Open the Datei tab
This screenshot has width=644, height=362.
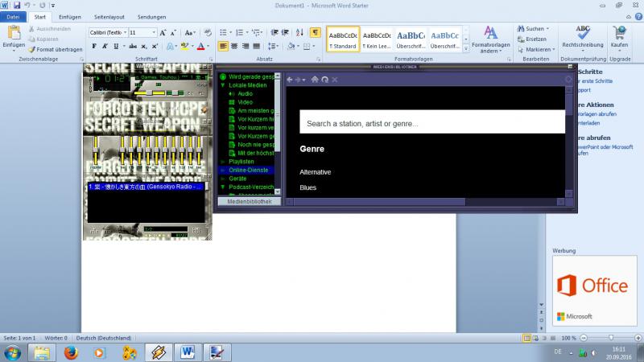pyautogui.click(x=13, y=17)
